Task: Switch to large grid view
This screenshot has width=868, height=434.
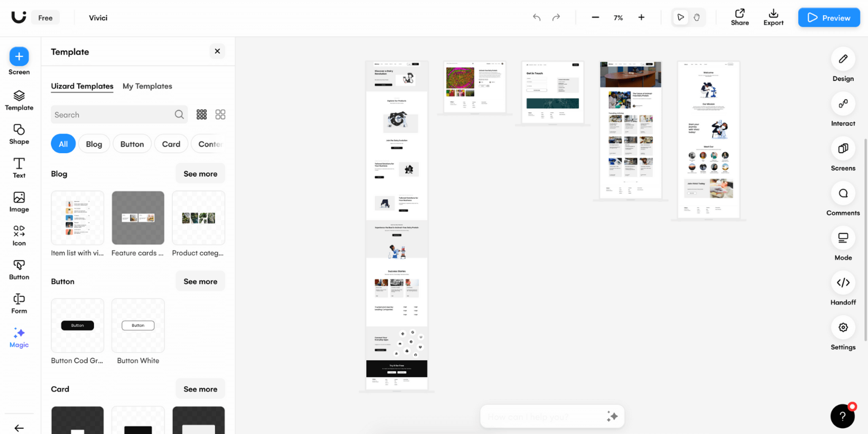Action: (220, 115)
